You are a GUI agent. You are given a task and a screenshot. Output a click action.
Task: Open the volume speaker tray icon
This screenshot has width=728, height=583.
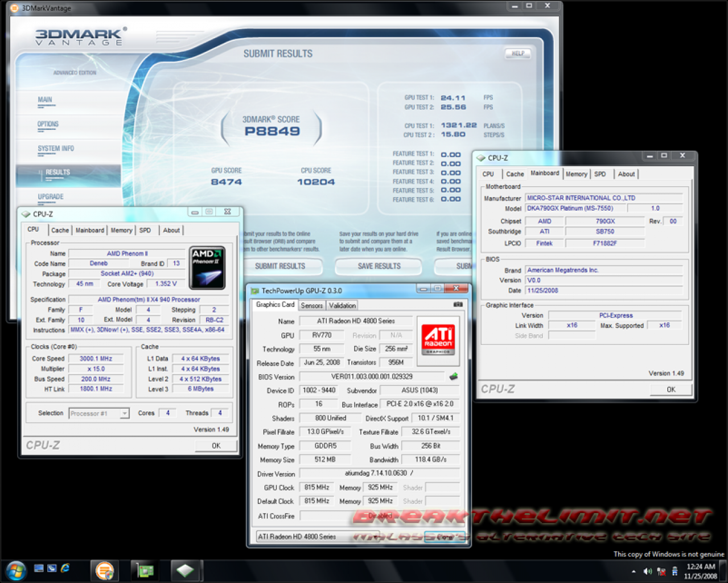point(647,571)
